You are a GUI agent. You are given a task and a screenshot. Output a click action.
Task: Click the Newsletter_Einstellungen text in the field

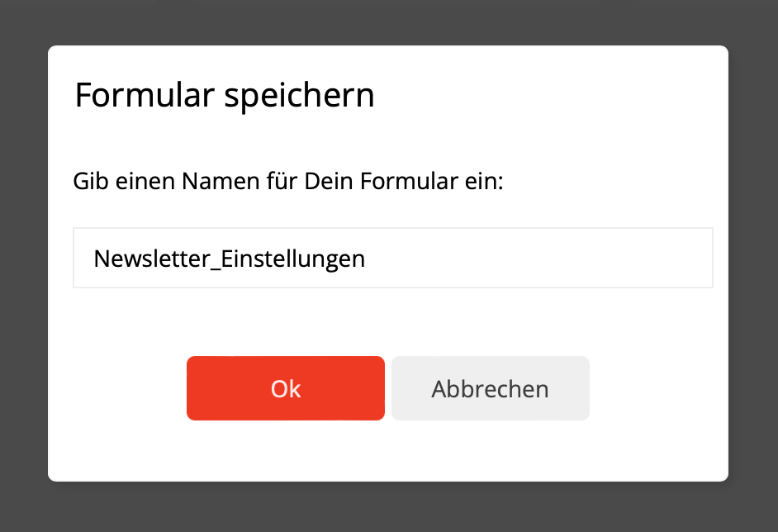pyautogui.click(x=229, y=259)
